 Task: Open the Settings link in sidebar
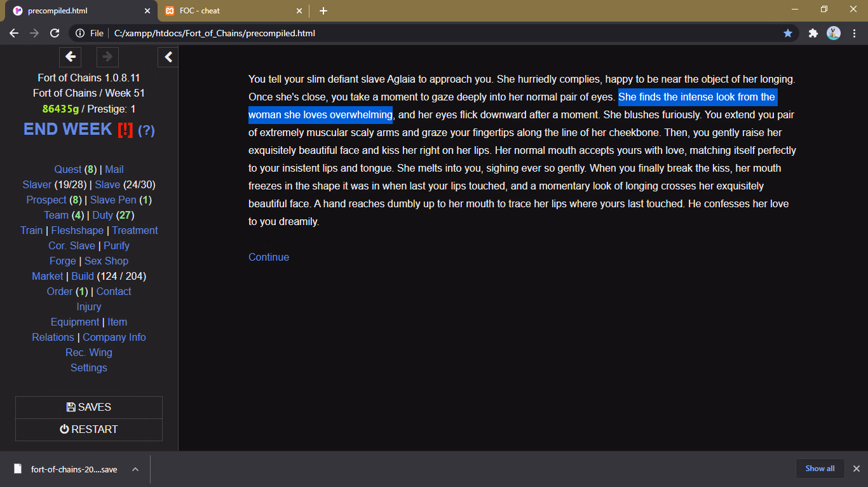coord(89,367)
